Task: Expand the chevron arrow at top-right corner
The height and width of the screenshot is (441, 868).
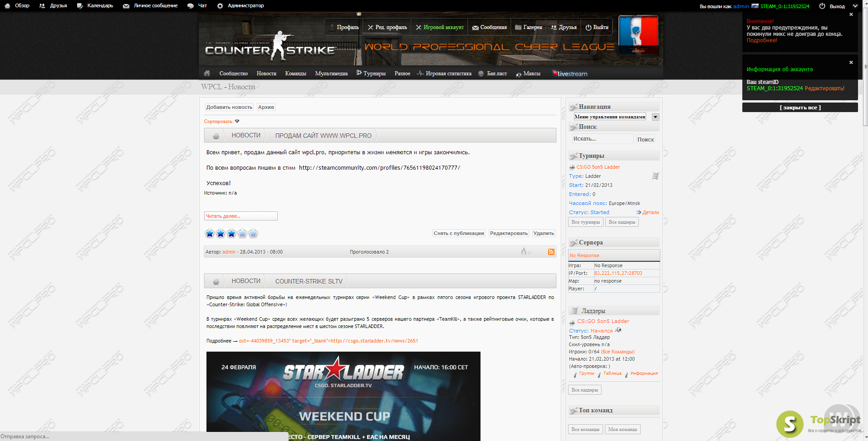Action: click(855, 6)
